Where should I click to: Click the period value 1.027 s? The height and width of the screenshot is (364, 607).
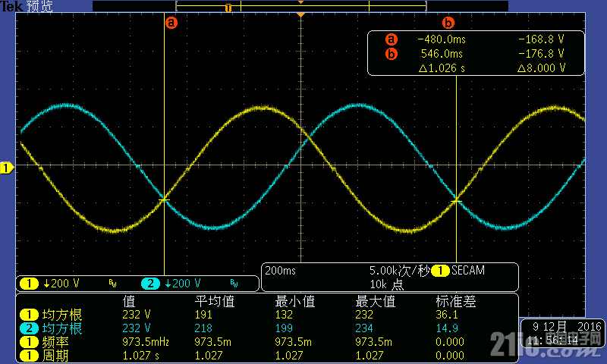[140, 356]
